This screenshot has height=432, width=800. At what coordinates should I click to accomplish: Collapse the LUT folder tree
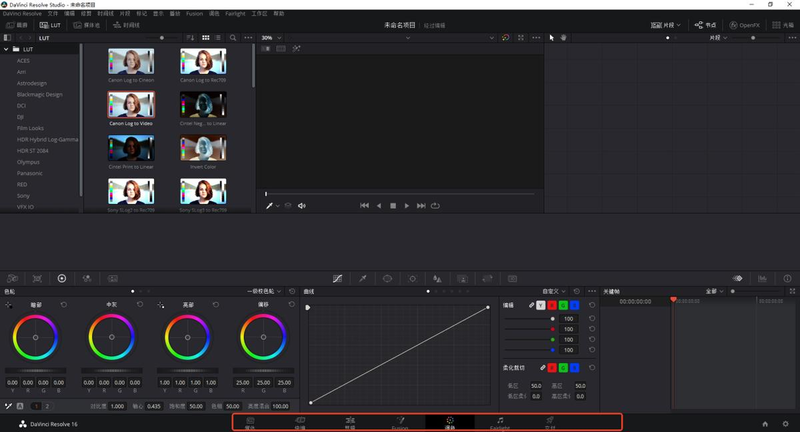6,49
